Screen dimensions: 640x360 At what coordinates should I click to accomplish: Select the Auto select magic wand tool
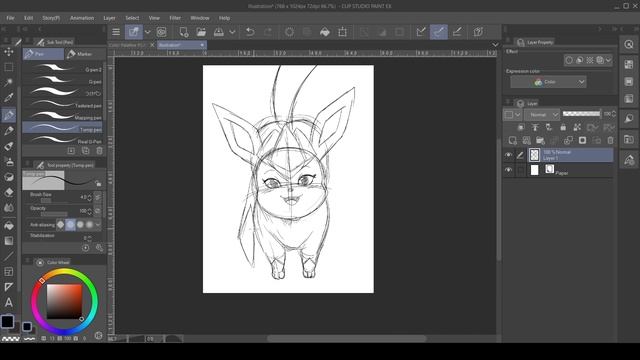9,82
